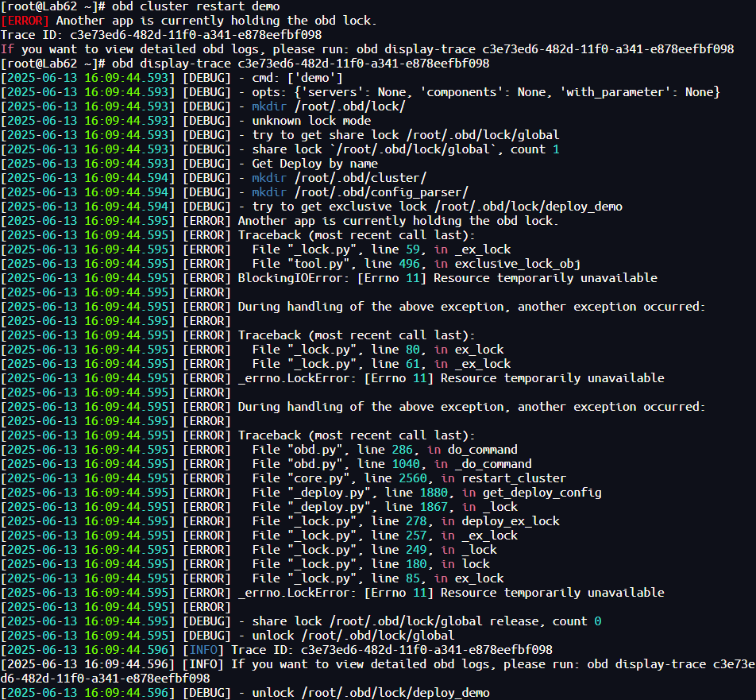Click '_deploy.py", line 1880, in get_deploy_config'
Image resolution: width=756 pixels, height=700 pixels.
coord(426,493)
